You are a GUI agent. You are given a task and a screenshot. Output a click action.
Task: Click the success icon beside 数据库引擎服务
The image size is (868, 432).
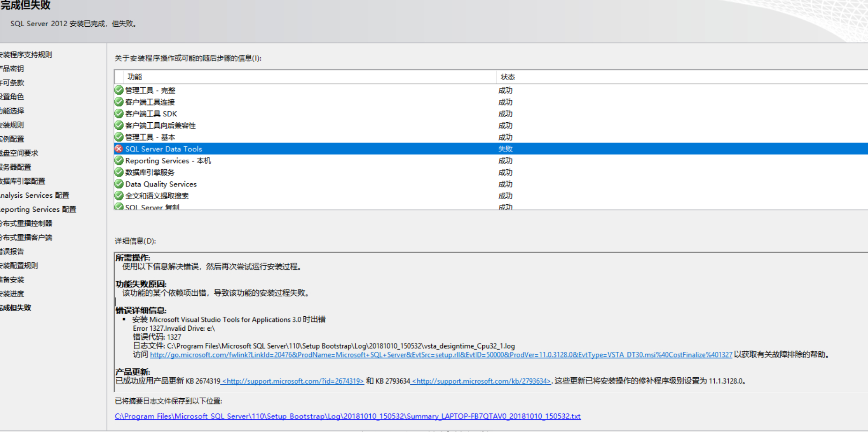coord(119,172)
